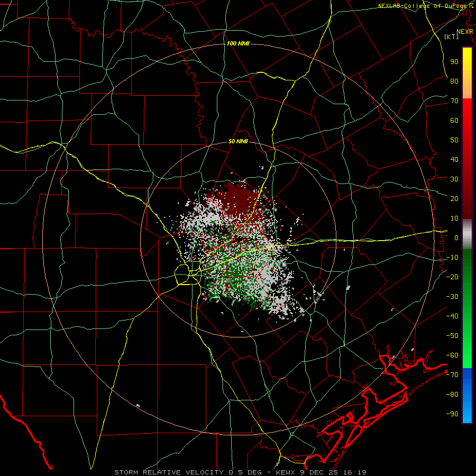Image resolution: width=476 pixels, height=476 pixels.
Task: Click the -40 tick label on color scale
Action: pyautogui.click(x=452, y=316)
